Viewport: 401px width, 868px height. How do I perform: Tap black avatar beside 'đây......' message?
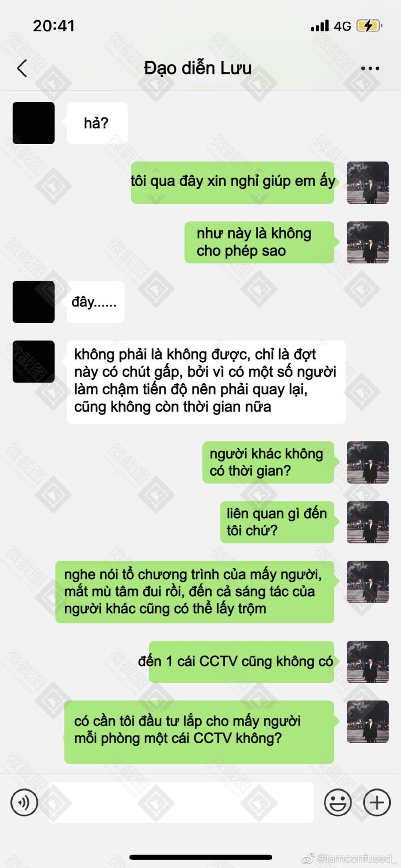click(x=33, y=302)
